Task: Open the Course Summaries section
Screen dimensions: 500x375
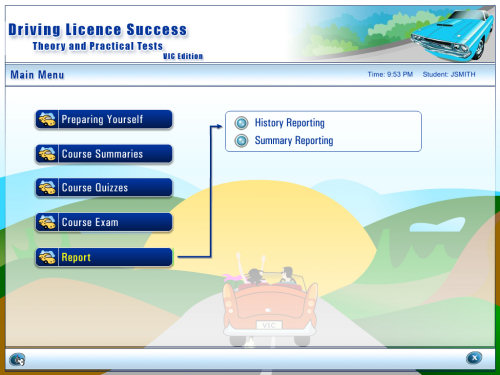Action: pyautogui.click(x=104, y=154)
